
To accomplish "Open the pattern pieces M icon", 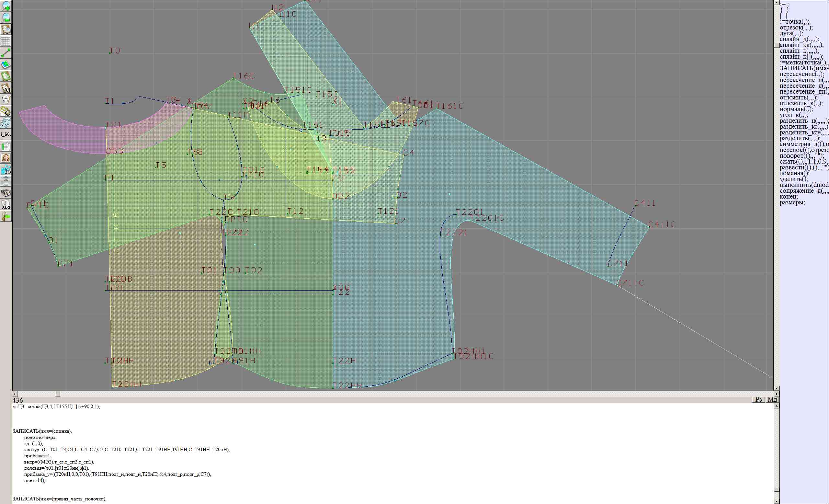I will tap(6, 88).
